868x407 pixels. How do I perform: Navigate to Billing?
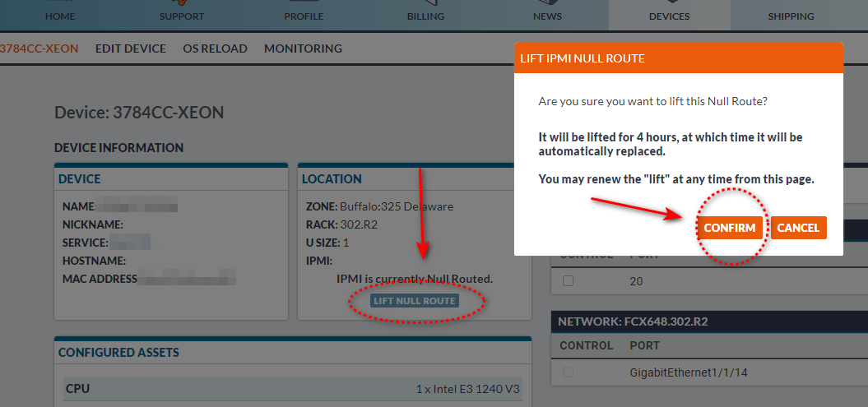tap(425, 16)
